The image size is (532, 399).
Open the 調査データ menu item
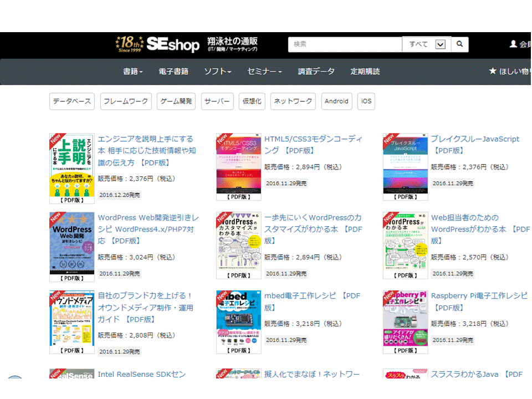(x=316, y=71)
